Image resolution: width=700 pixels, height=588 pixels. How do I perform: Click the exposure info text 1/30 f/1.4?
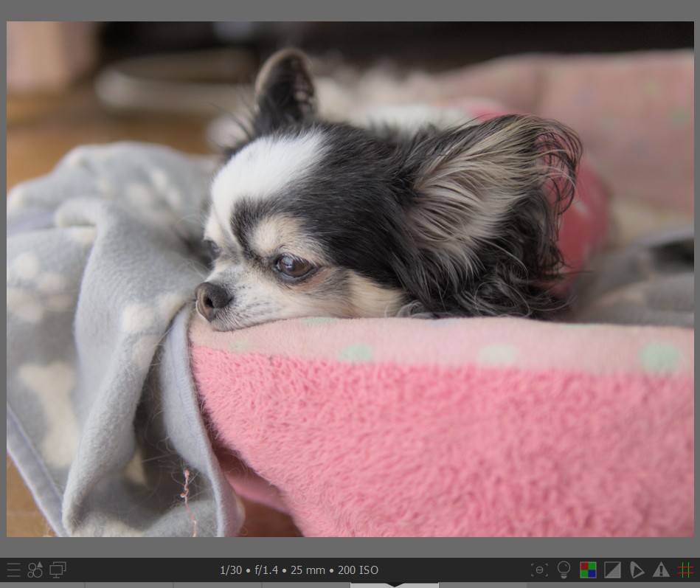tap(299, 570)
